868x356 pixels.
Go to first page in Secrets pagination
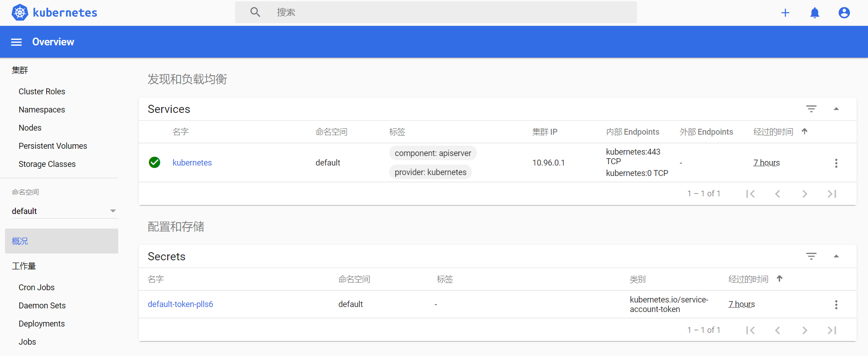click(x=750, y=330)
